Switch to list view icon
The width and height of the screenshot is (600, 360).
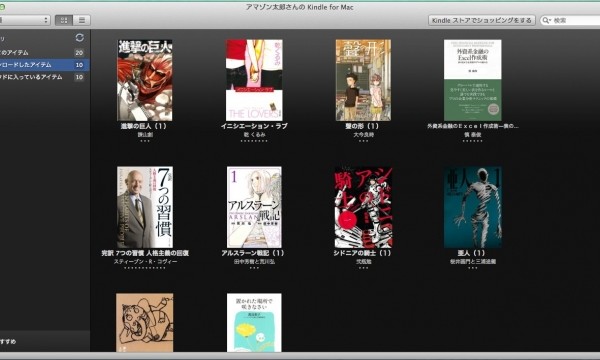tap(82, 20)
